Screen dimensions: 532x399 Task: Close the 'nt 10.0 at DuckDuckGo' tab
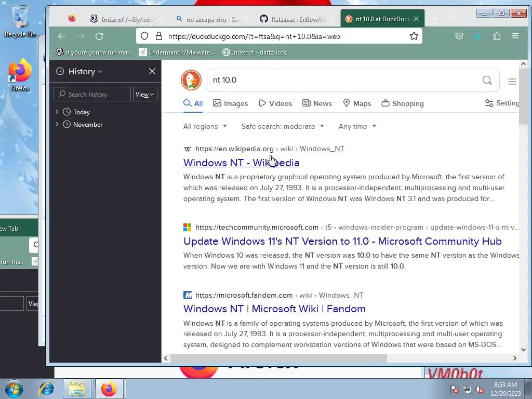(416, 19)
